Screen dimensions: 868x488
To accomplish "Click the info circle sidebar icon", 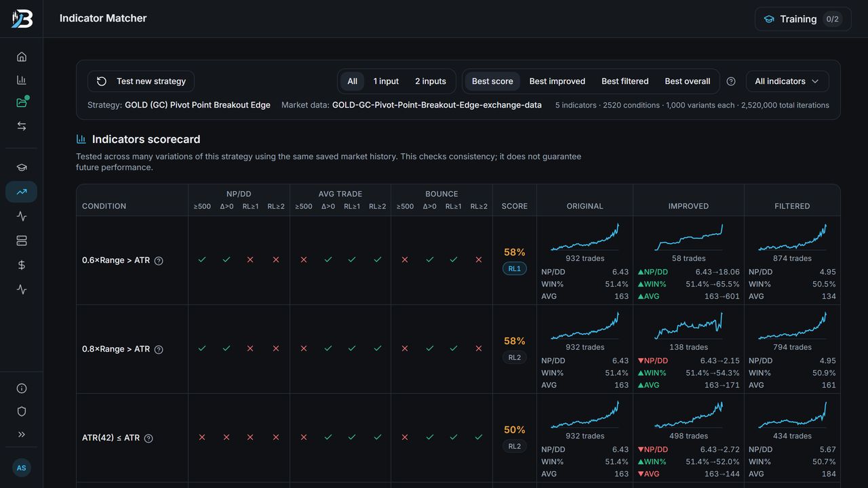I will point(22,388).
